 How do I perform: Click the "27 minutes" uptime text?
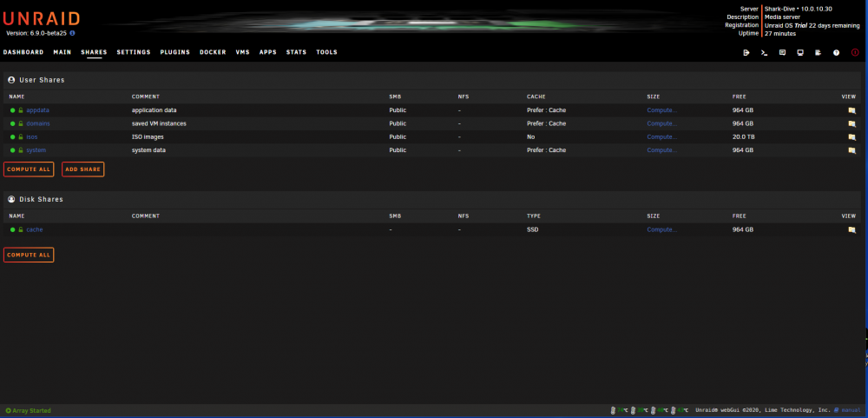tap(780, 33)
